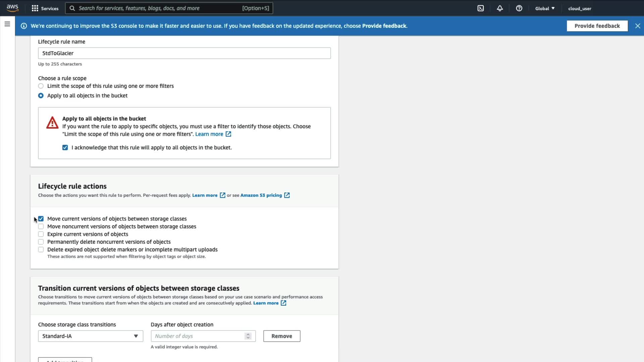The width and height of the screenshot is (644, 362).
Task: Open the cloud_user account menu
Action: coord(579,8)
